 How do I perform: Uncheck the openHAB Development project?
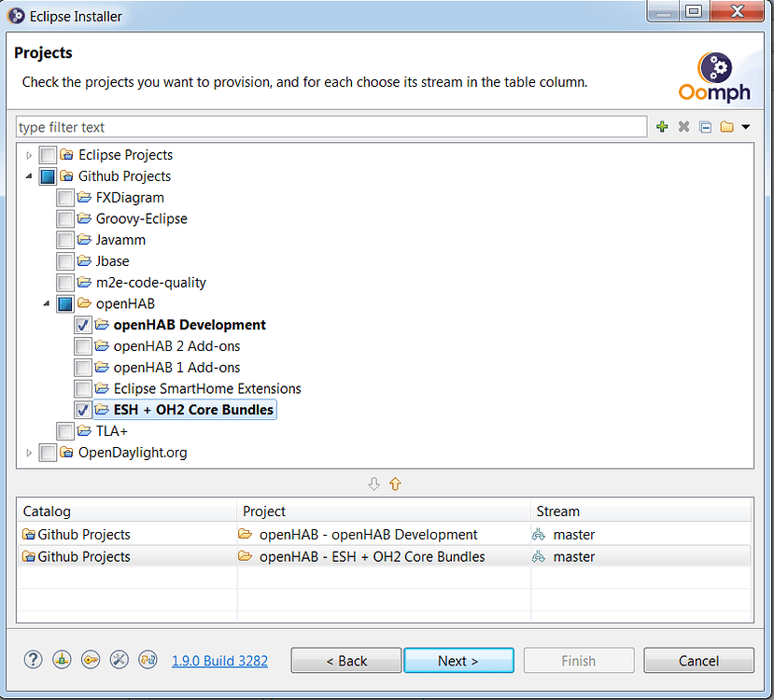(x=82, y=324)
